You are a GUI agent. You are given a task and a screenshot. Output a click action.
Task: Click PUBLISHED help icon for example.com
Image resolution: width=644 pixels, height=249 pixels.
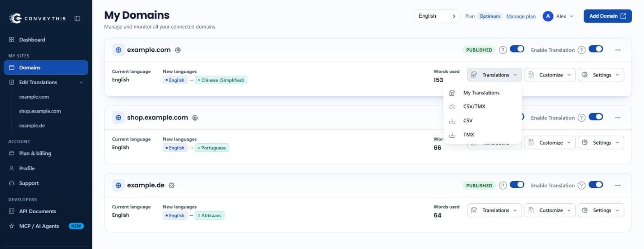[503, 50]
